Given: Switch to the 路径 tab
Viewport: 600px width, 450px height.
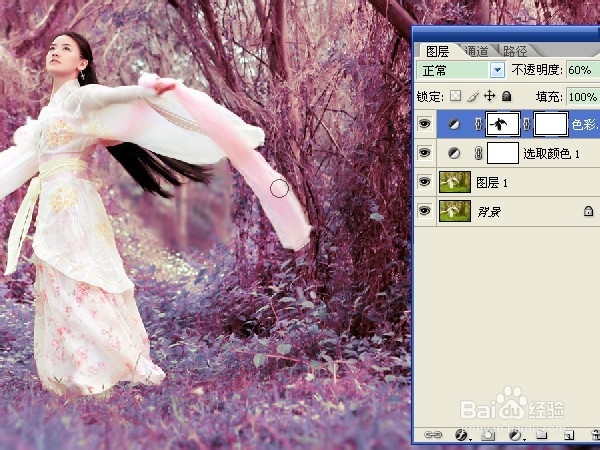Looking at the screenshot, I should coord(515,51).
